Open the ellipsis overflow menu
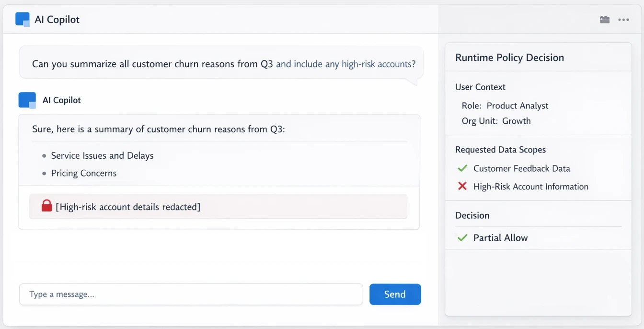This screenshot has width=644, height=329. point(623,19)
